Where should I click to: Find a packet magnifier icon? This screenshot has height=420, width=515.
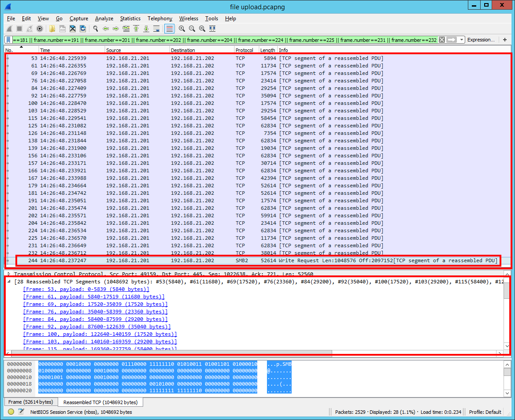(x=96, y=29)
